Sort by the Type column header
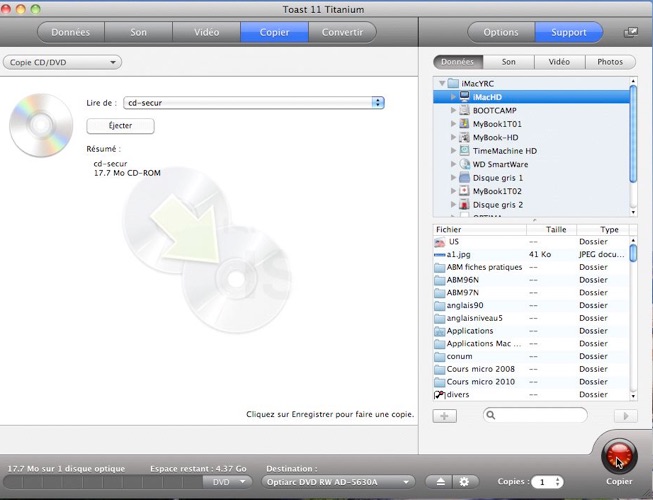This screenshot has height=500, width=653. click(603, 230)
